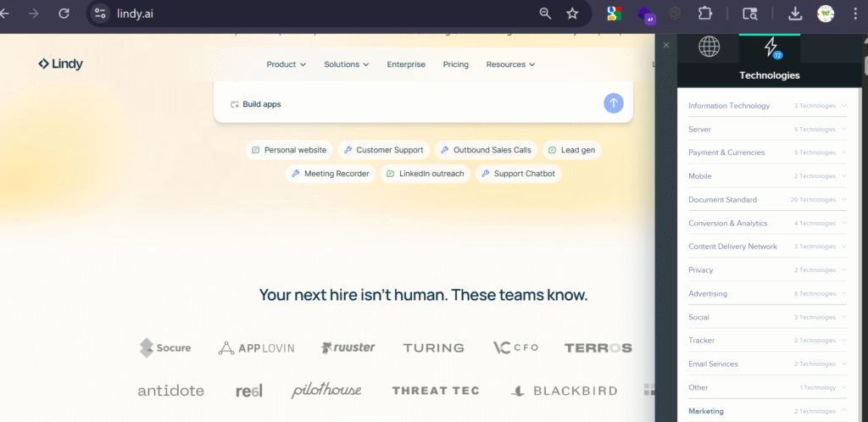Click the globe icon in the side panel
Viewport: 868px width, 422px height.
pyautogui.click(x=709, y=47)
